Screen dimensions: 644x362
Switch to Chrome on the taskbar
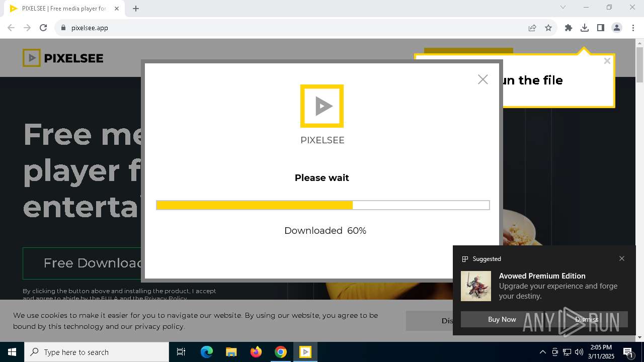(x=281, y=352)
